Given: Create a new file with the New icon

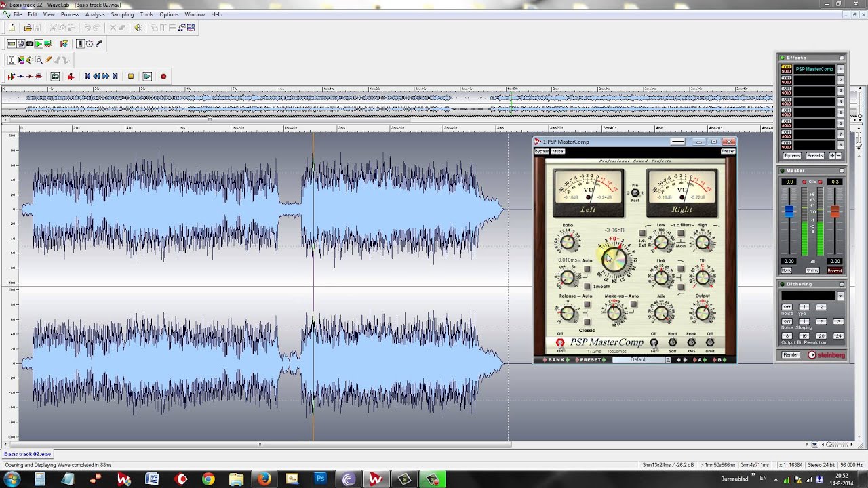Looking at the screenshot, I should pyautogui.click(x=12, y=28).
